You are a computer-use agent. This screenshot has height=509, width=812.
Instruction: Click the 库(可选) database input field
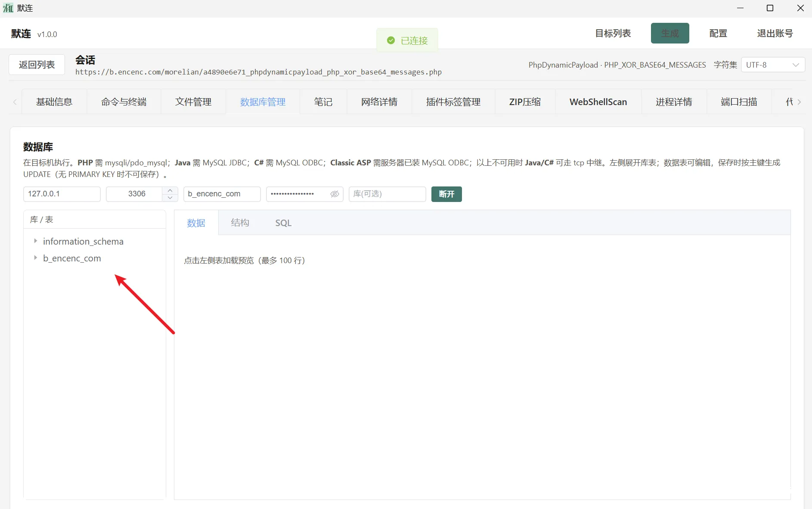[387, 194]
